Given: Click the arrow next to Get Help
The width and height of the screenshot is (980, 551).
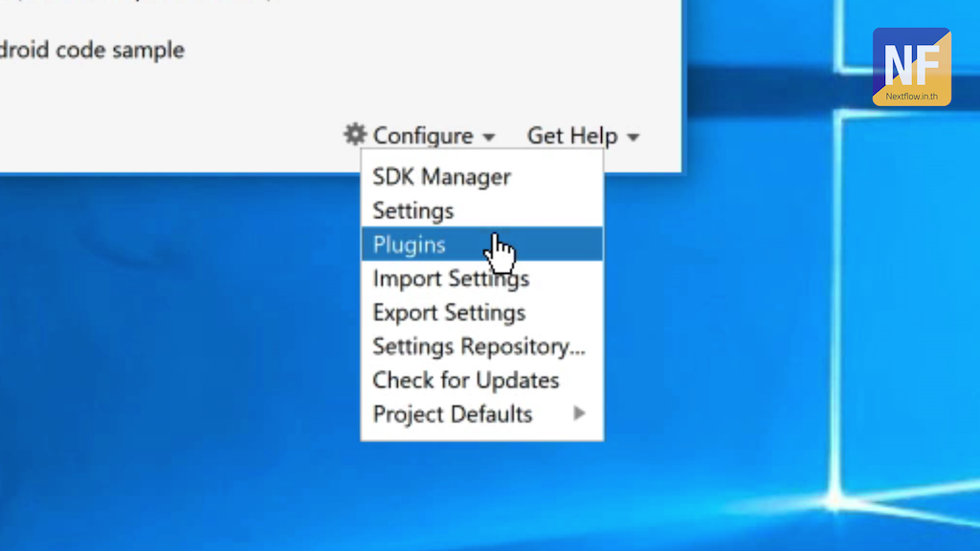Looking at the screenshot, I should click(633, 138).
